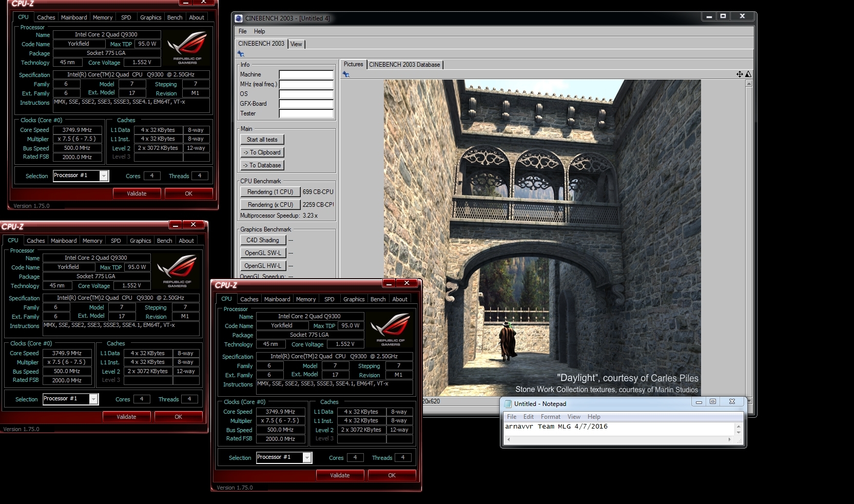Open Processor #1 dropdown in lower-left CPU-Z window
Viewport: 854px width, 504px height.
pos(93,399)
